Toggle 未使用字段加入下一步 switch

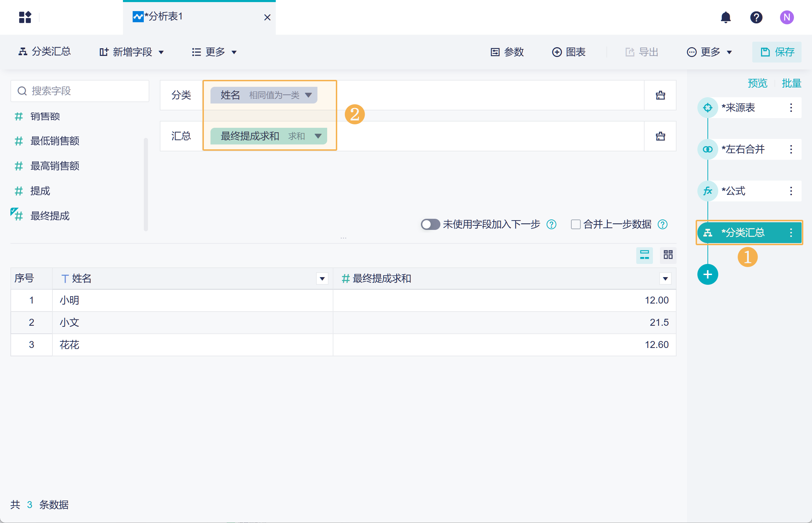point(430,224)
